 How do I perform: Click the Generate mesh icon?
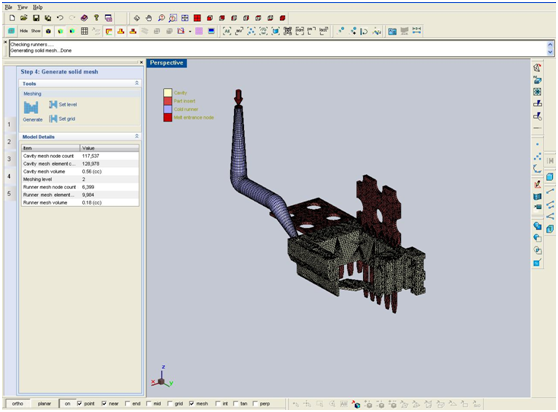coord(31,108)
